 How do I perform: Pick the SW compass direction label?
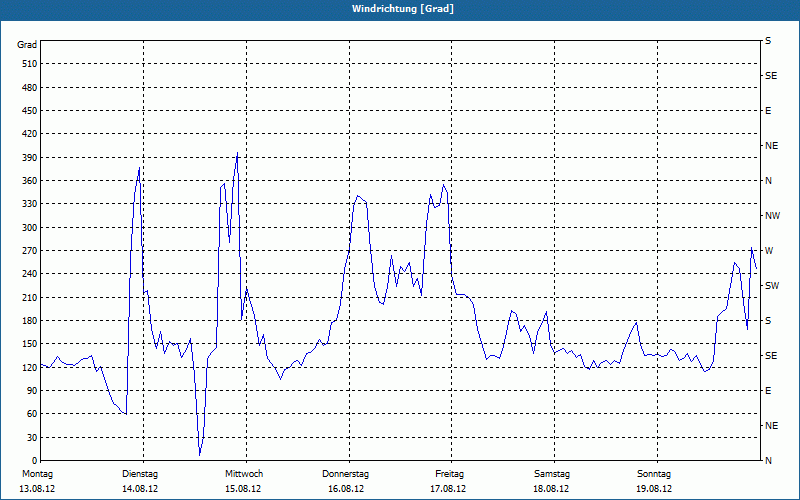click(772, 286)
